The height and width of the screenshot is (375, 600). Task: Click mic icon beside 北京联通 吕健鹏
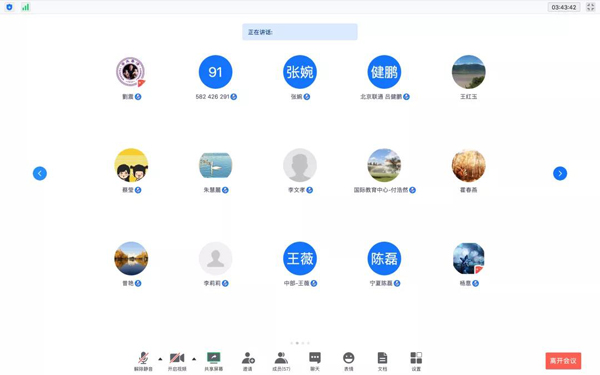(x=406, y=97)
